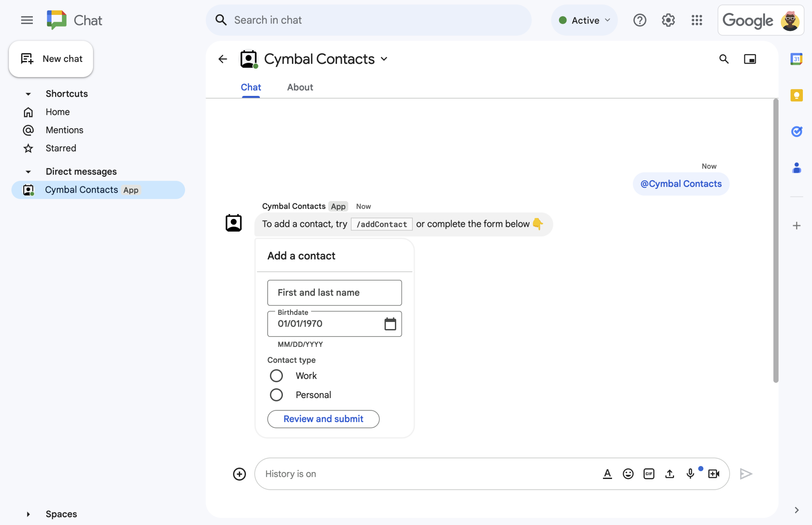The image size is (812, 525).
Task: Click the birthdate calendar picker icon
Action: click(390, 324)
